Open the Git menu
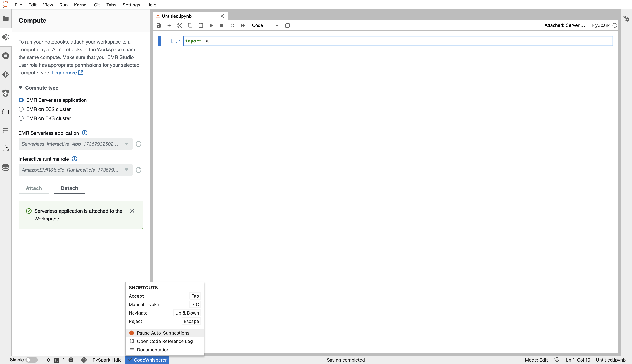Viewport: 632px width, 364px height. pos(97,5)
